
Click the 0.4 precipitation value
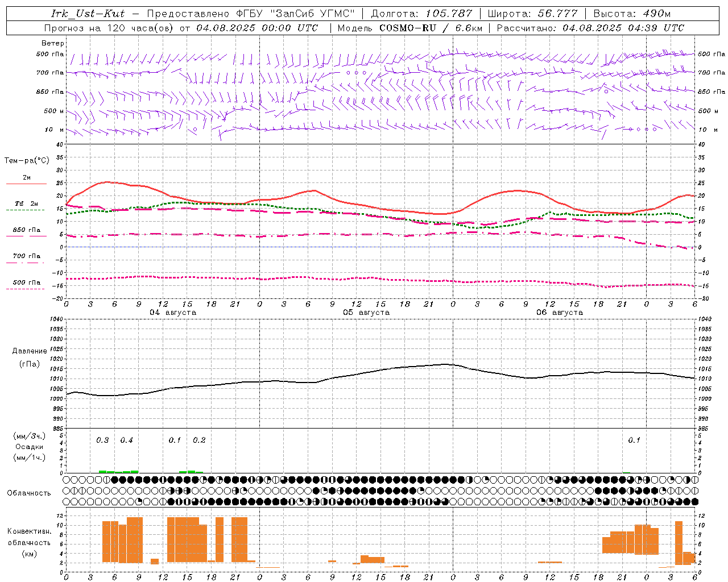(x=126, y=440)
